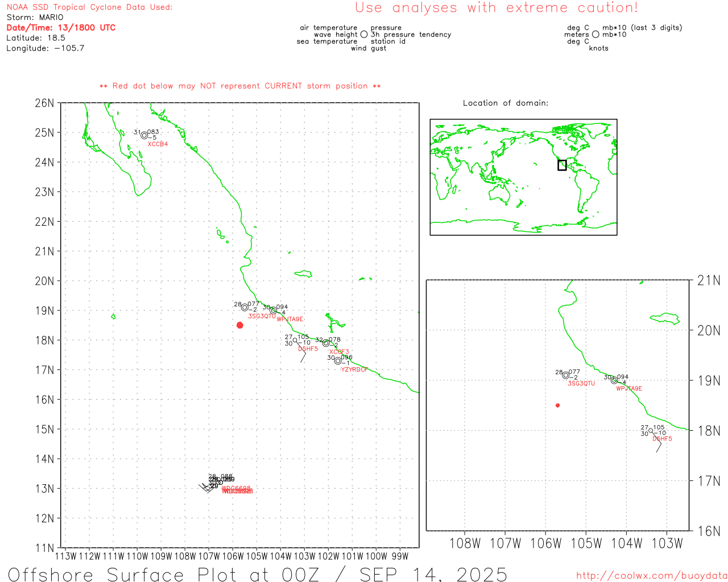Click the 108W longitude label on inset map

point(465,543)
